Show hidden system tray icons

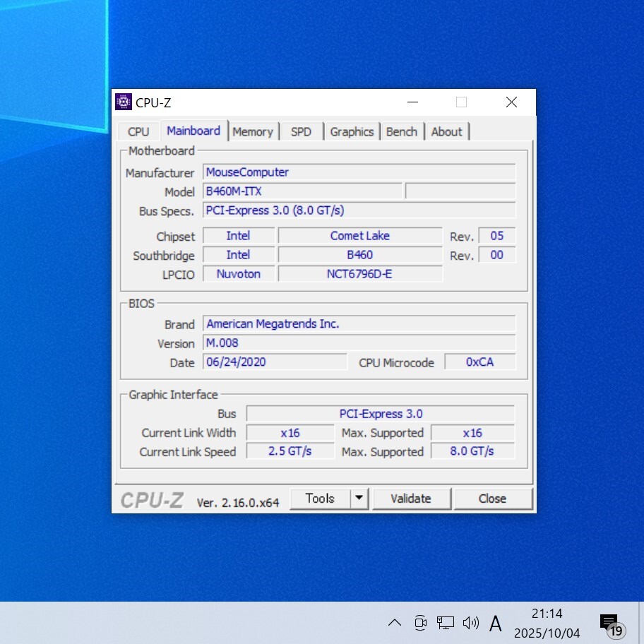point(395,622)
